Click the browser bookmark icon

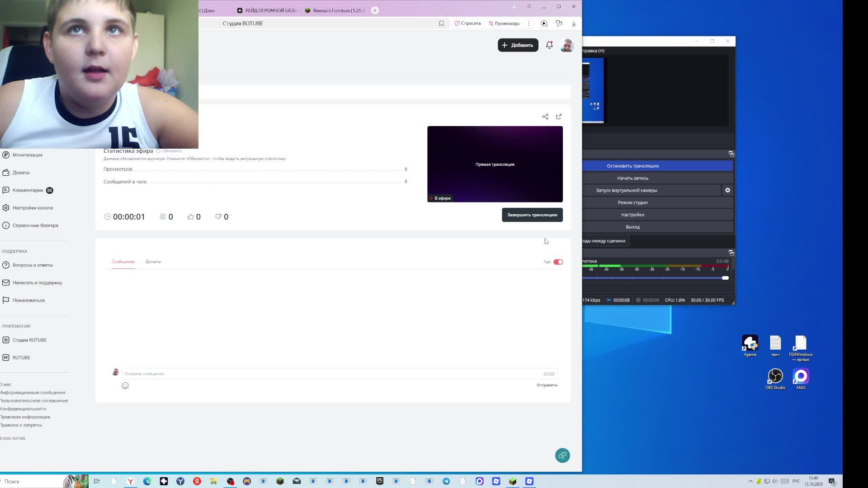(441, 23)
